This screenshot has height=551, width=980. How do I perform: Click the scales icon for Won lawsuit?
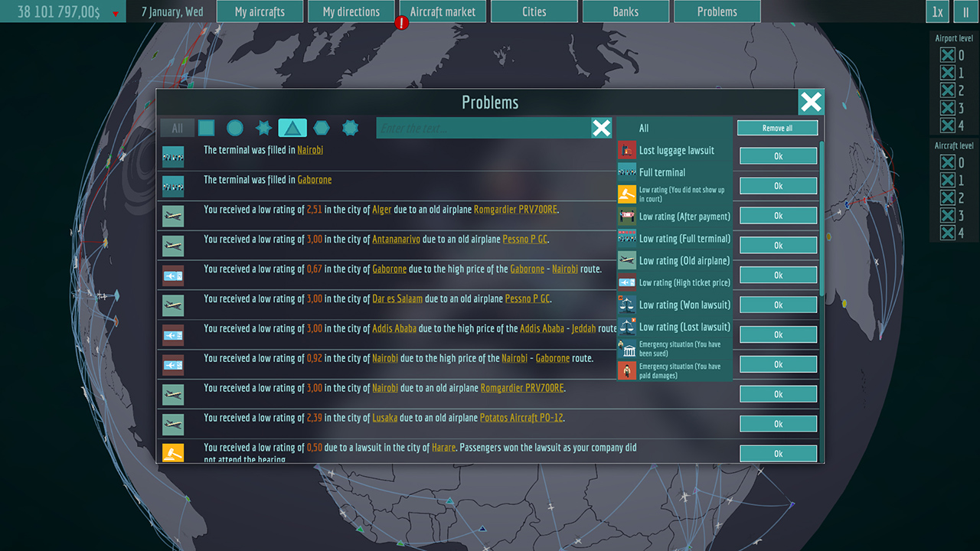(626, 305)
